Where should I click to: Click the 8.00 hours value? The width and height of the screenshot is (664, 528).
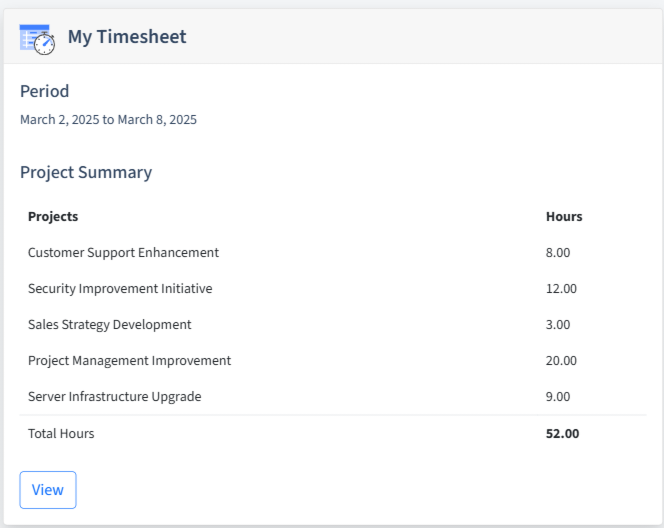[x=558, y=252]
